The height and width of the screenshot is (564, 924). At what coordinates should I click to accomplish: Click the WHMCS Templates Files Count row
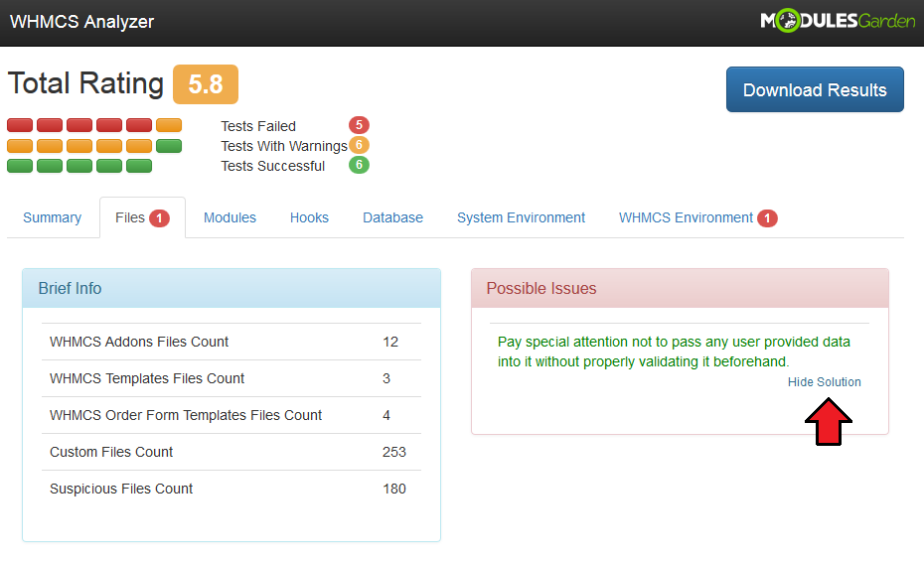(x=231, y=378)
